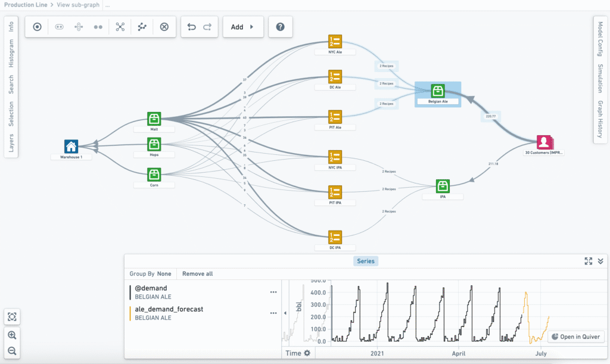Viewport: 610px width, 364px height.
Task: Click the target select tool icon
Action: (37, 27)
